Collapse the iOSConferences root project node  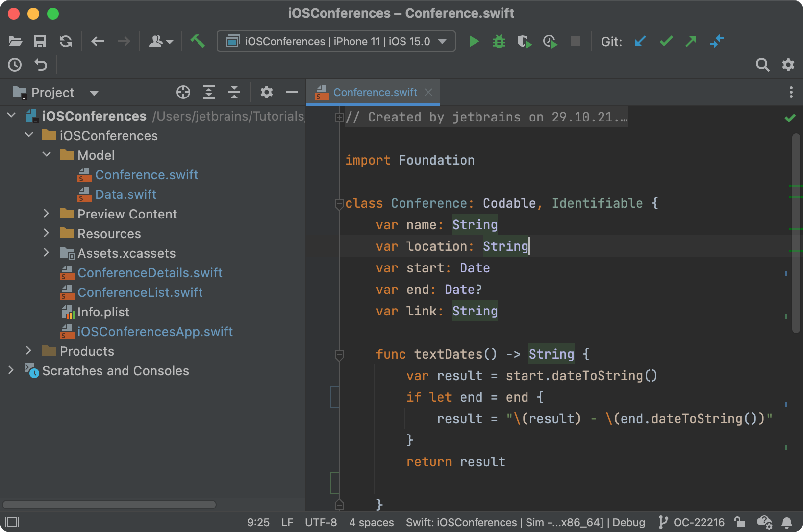11,116
